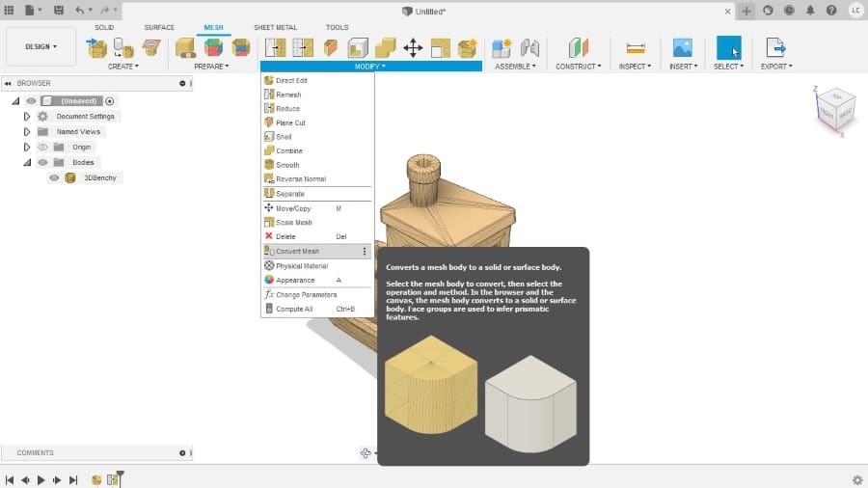Choose Physical Material menu entry

tap(317, 266)
